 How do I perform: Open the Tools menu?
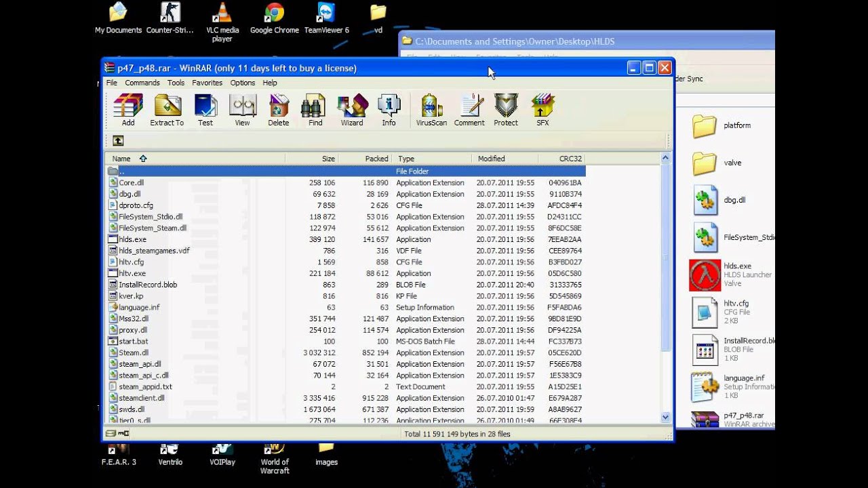point(176,83)
